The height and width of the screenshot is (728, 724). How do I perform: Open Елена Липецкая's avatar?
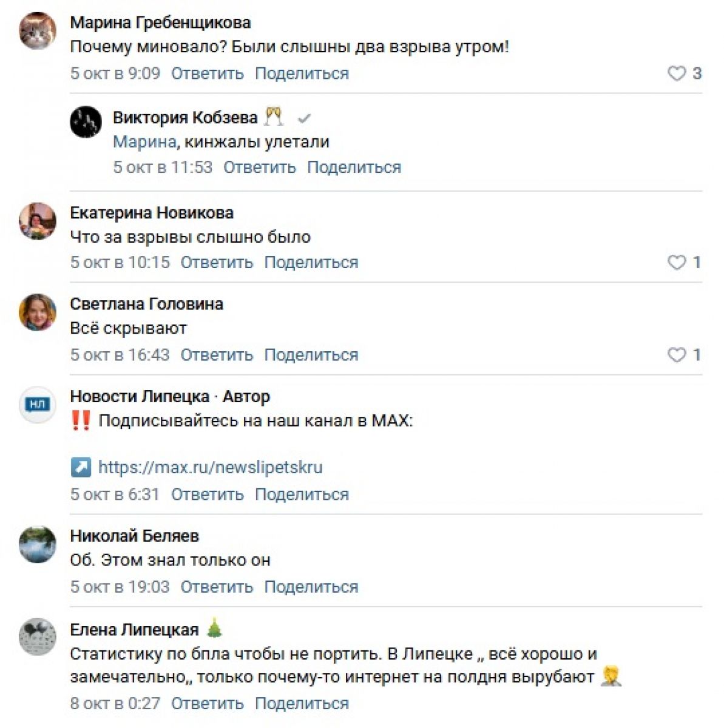38,637
